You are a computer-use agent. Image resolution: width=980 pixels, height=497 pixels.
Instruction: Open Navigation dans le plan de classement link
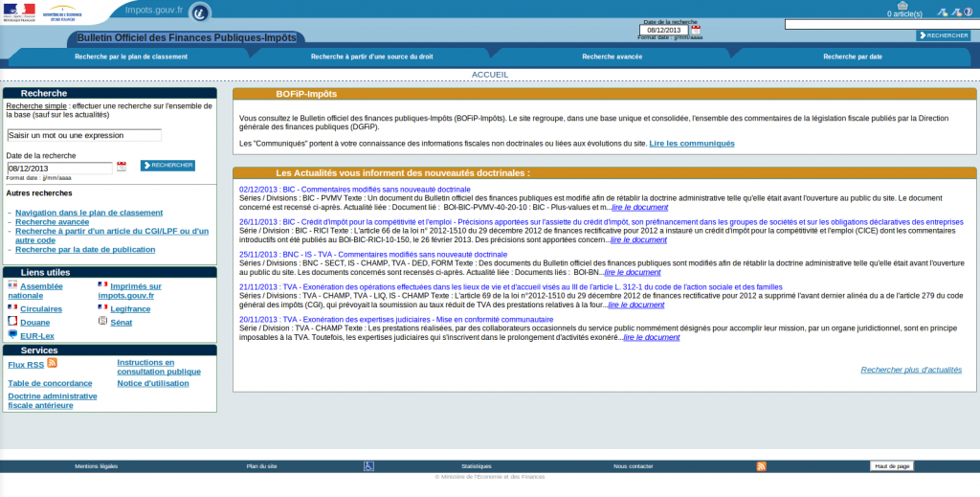pos(89,213)
